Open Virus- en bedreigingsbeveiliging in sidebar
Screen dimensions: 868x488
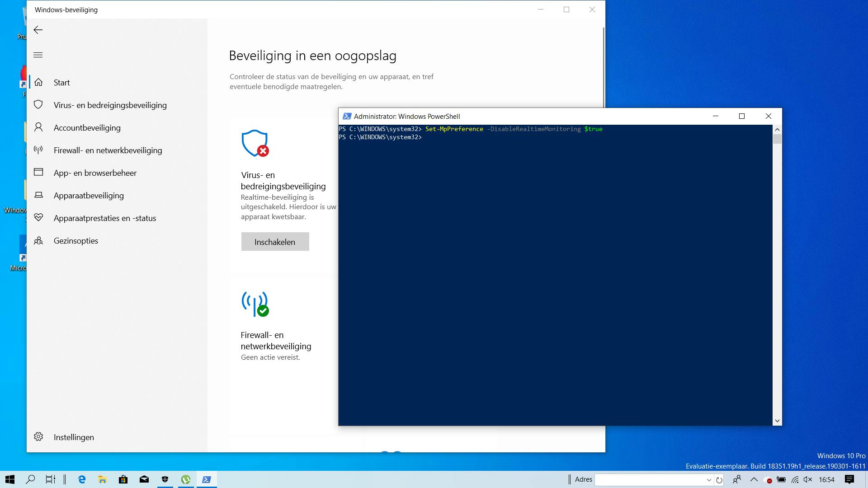[x=110, y=105]
